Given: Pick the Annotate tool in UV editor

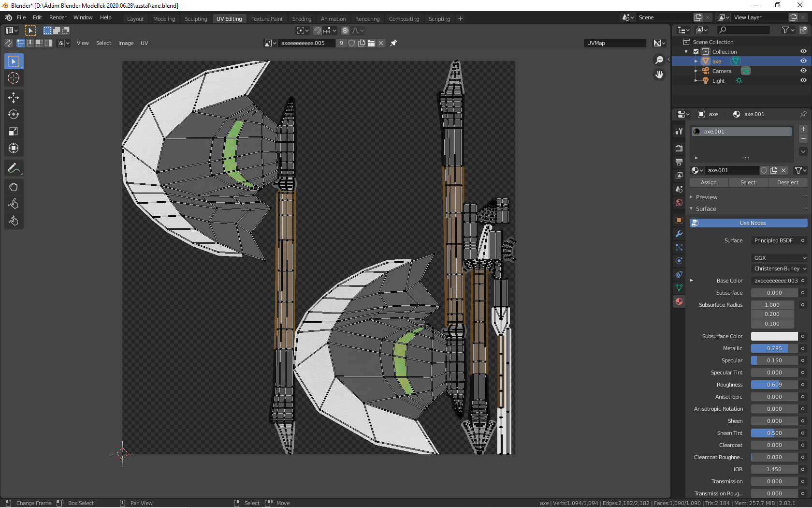Looking at the screenshot, I should tap(14, 168).
